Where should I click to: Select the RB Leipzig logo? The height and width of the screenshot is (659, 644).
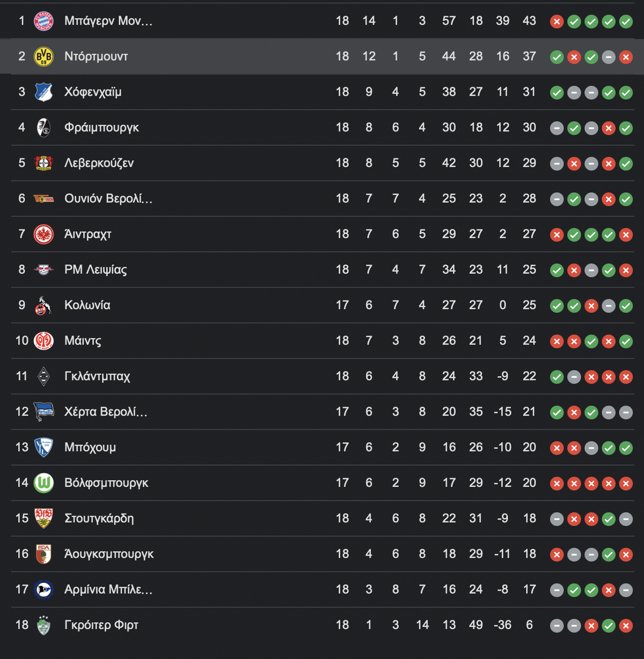coord(43,270)
